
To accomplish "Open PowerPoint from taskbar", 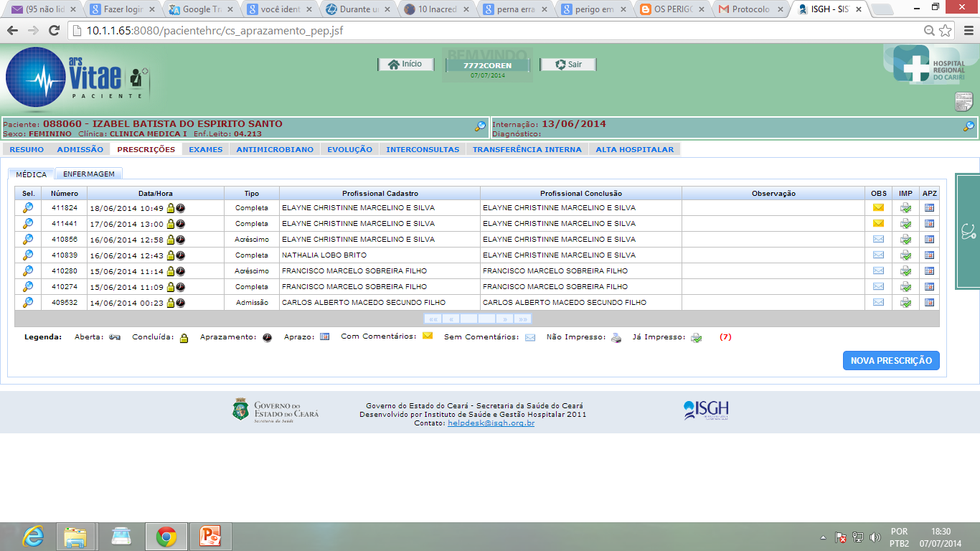I will pyautogui.click(x=210, y=537).
